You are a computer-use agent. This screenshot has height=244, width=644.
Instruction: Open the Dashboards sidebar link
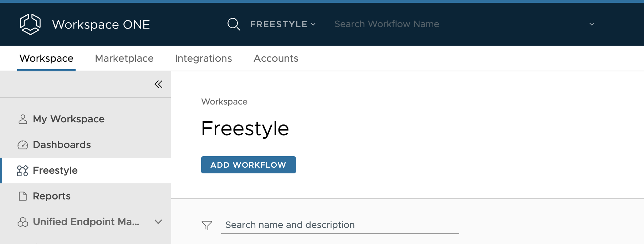tap(62, 145)
